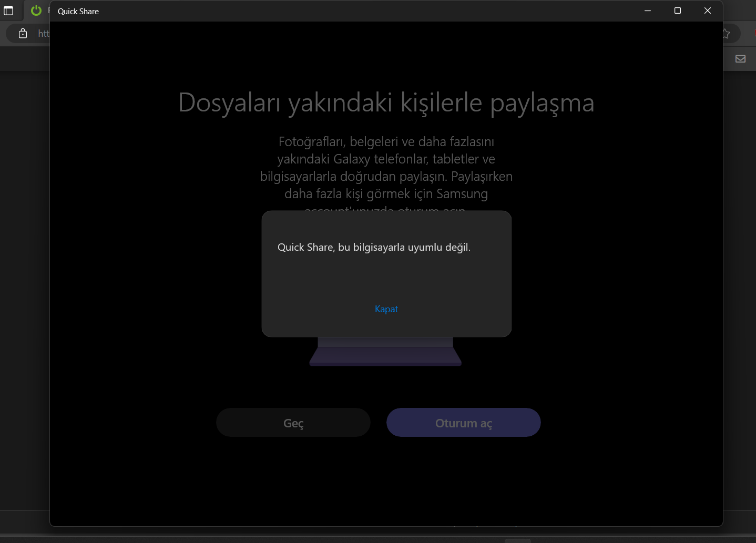756x543 pixels.
Task: Click the browser bookmark star icon
Action: [x=727, y=34]
